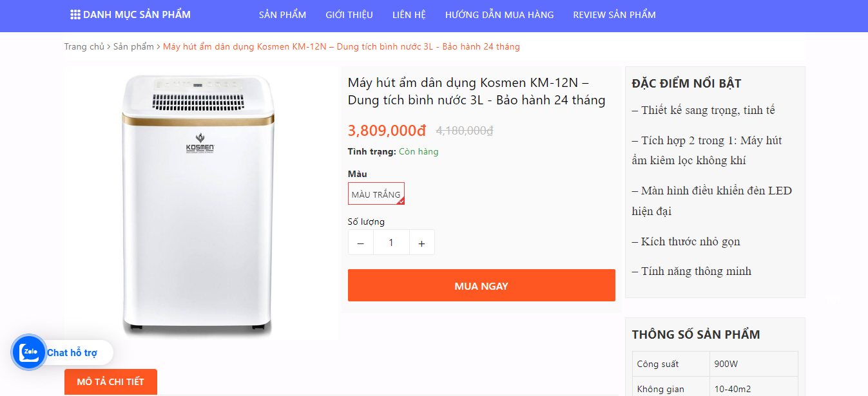Click the Chat hỗ trợ label
The width and height of the screenshot is (868, 396).
72,353
